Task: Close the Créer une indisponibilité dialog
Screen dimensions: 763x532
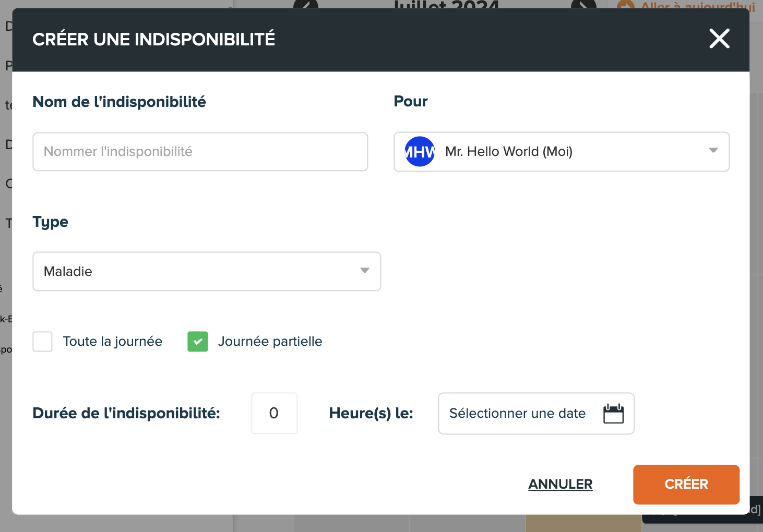Action: pos(719,39)
